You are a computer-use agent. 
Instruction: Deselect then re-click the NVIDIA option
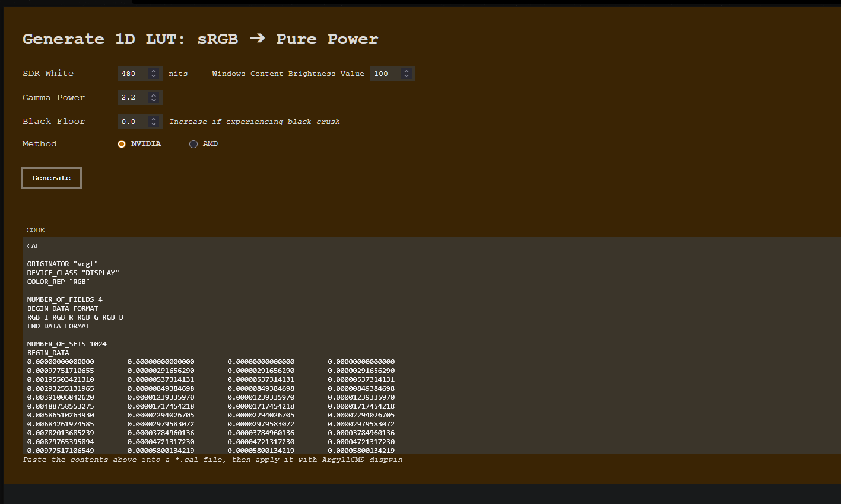pyautogui.click(x=121, y=143)
